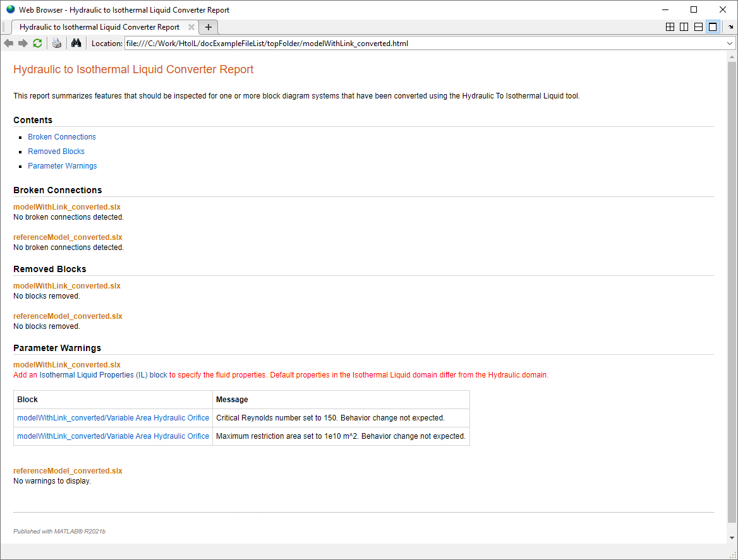738x560 pixels.
Task: Select the Hydraulic to Isothermal Liquid Converter Report tab
Action: 99,27
